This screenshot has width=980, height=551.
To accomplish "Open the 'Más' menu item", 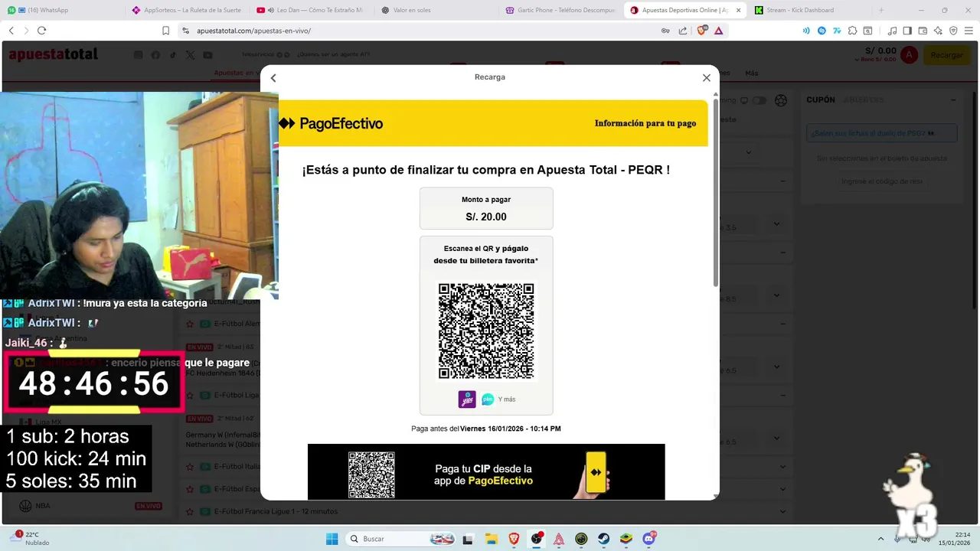I will tap(752, 73).
